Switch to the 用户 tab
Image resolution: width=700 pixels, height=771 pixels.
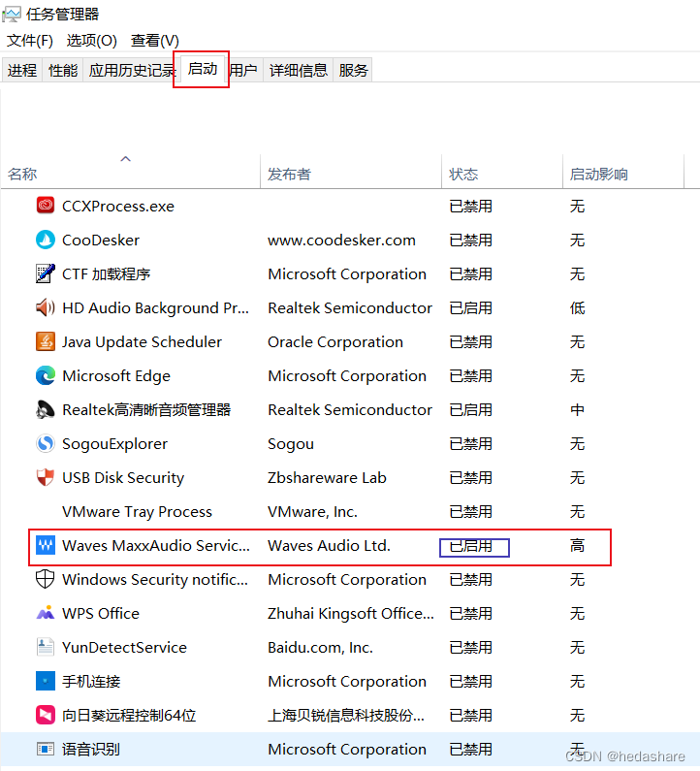(243, 71)
